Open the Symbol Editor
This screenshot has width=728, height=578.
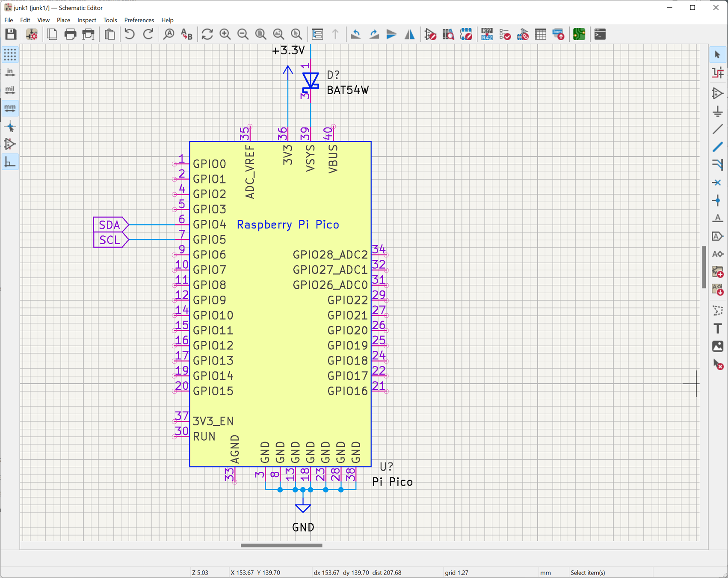click(430, 34)
